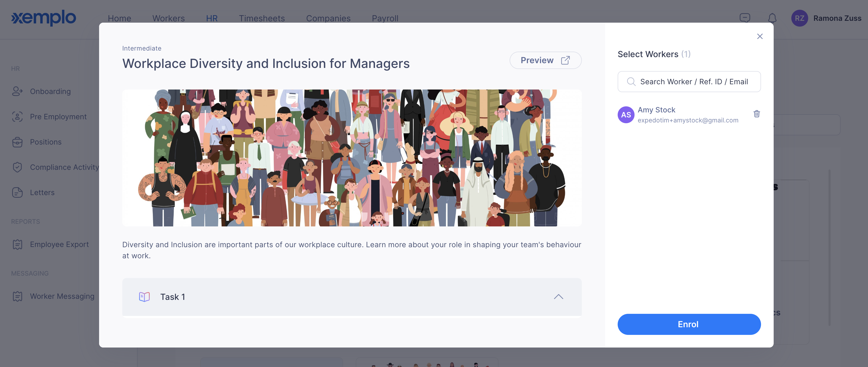Click the RZ user avatar
Viewport: 868px width, 367px height.
point(799,18)
